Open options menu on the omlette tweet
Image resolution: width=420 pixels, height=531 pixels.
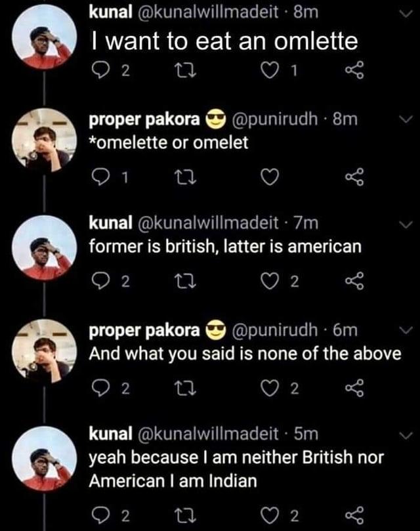tap(405, 13)
